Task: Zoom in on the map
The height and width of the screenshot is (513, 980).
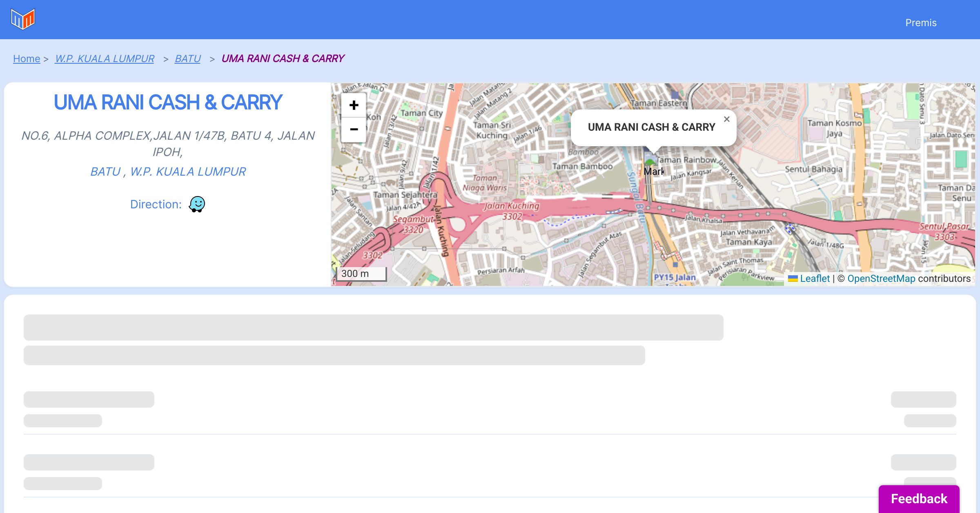Action: (x=354, y=105)
